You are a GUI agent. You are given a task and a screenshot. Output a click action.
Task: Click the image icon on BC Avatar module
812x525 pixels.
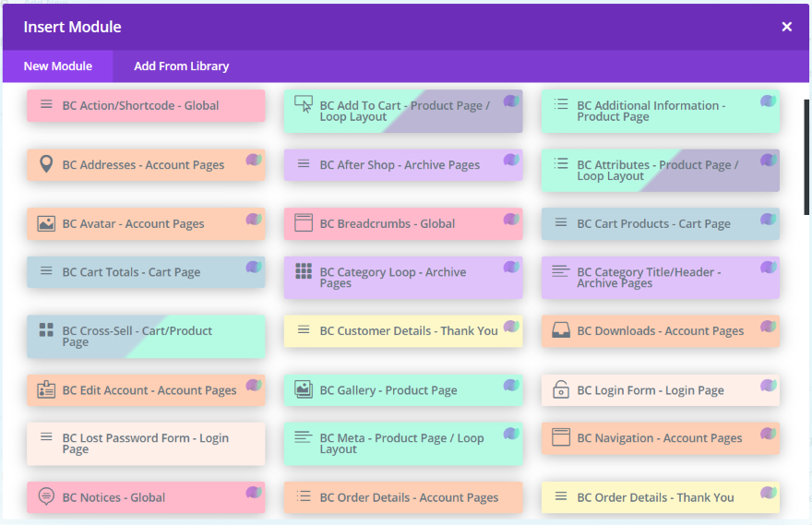tap(46, 223)
